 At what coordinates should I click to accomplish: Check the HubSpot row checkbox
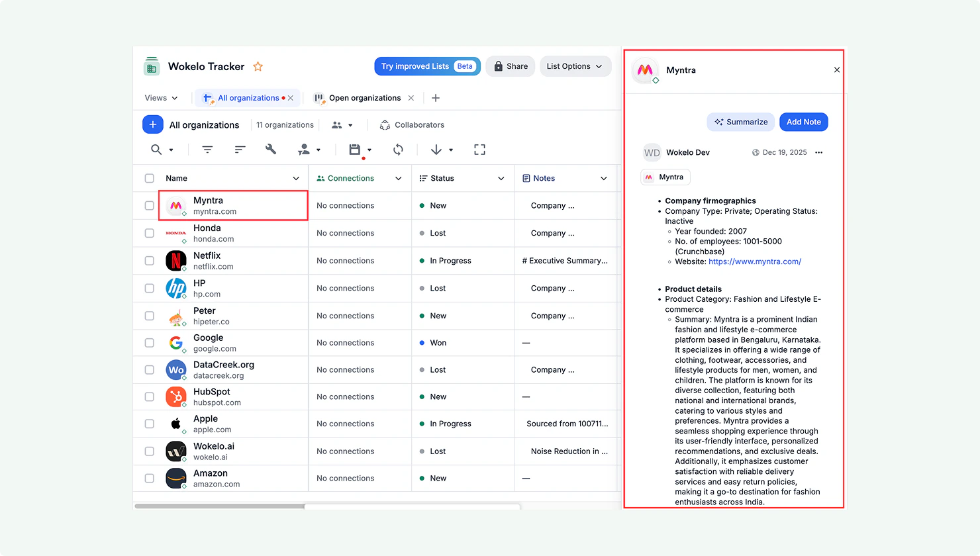[x=150, y=396]
